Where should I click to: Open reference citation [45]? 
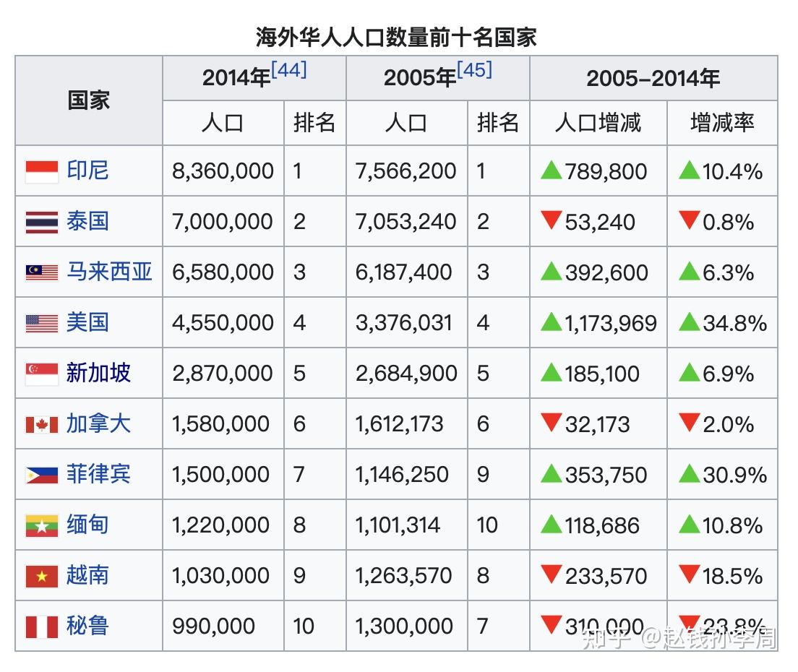[x=473, y=69]
